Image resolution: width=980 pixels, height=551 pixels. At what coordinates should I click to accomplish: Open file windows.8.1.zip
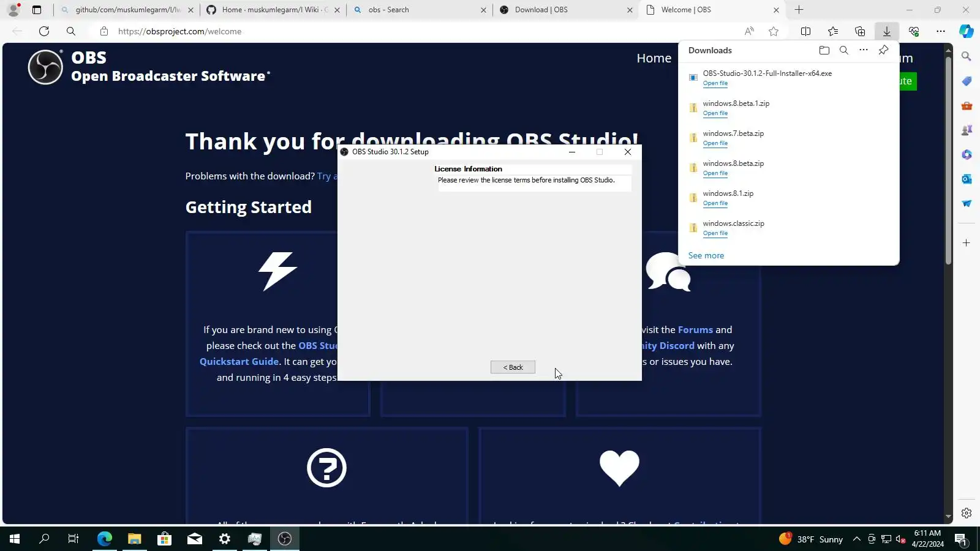(x=715, y=203)
